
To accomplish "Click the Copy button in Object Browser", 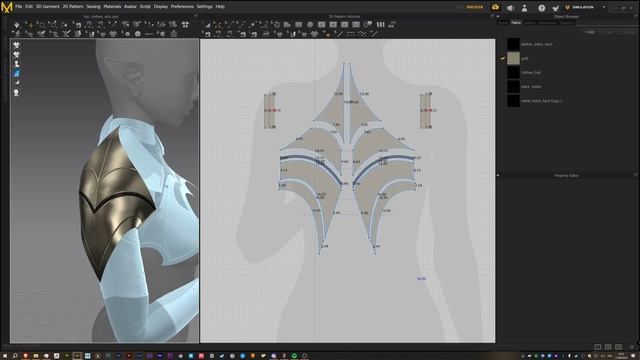I will pos(609,32).
